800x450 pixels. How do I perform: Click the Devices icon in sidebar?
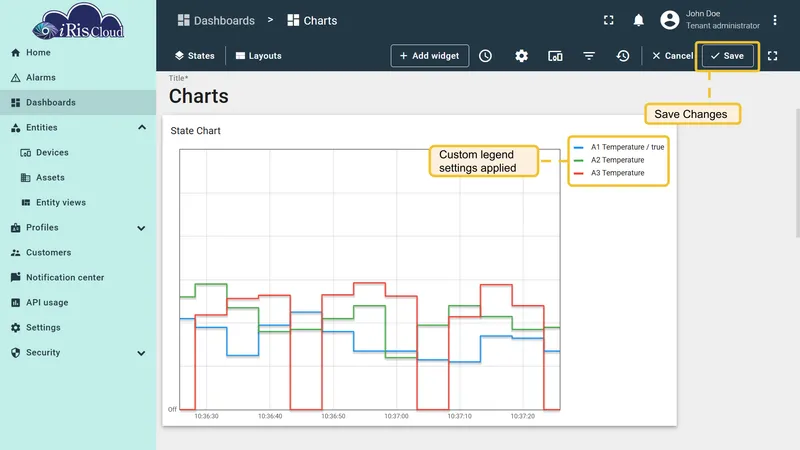(x=26, y=153)
